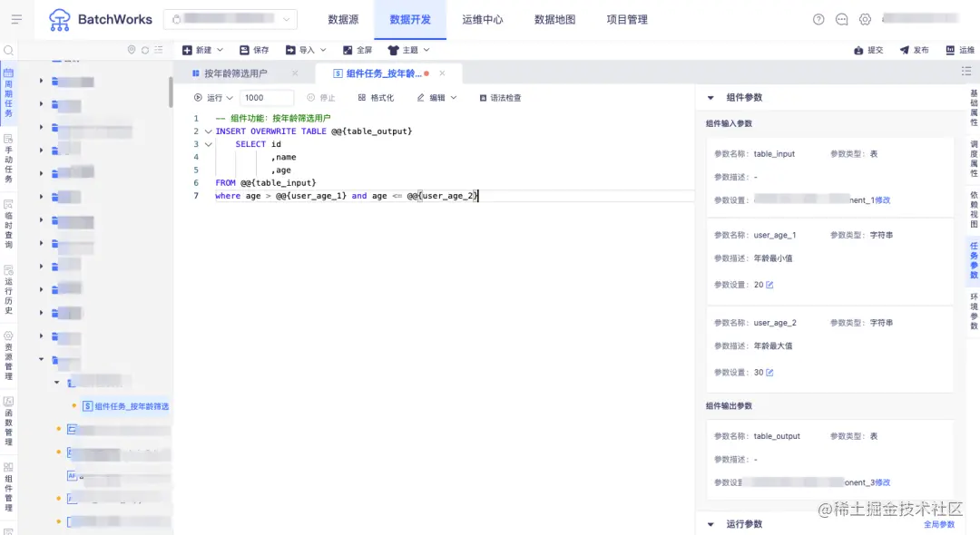The image size is (980, 535).
Task: Close the 组件任务_按年龄… tab
Action: (442, 73)
